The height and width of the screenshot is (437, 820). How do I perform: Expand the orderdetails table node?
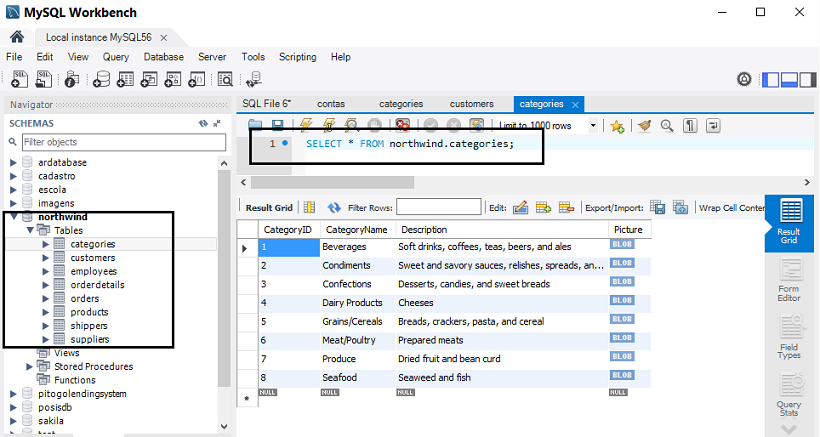45,285
